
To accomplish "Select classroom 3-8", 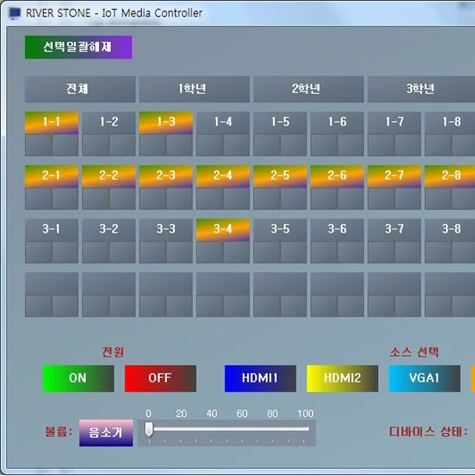I will click(450, 229).
